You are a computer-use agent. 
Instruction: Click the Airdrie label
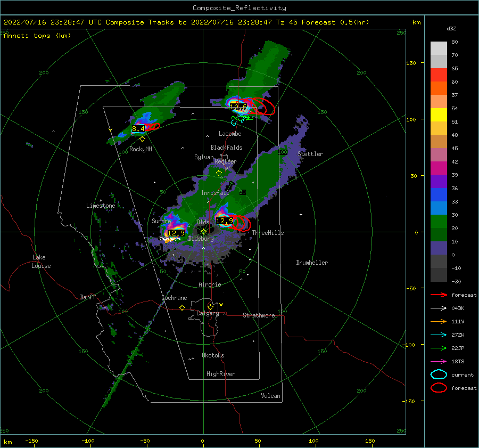tap(210, 284)
